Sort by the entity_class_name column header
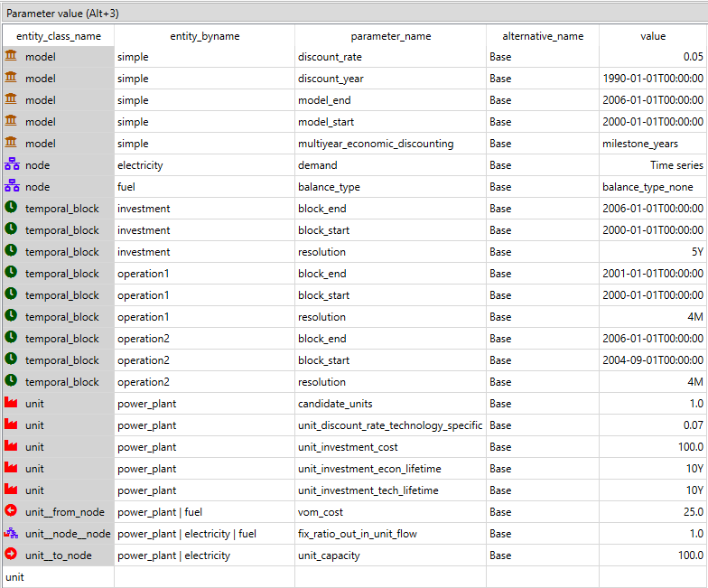This screenshot has height=588, width=708. [x=59, y=36]
